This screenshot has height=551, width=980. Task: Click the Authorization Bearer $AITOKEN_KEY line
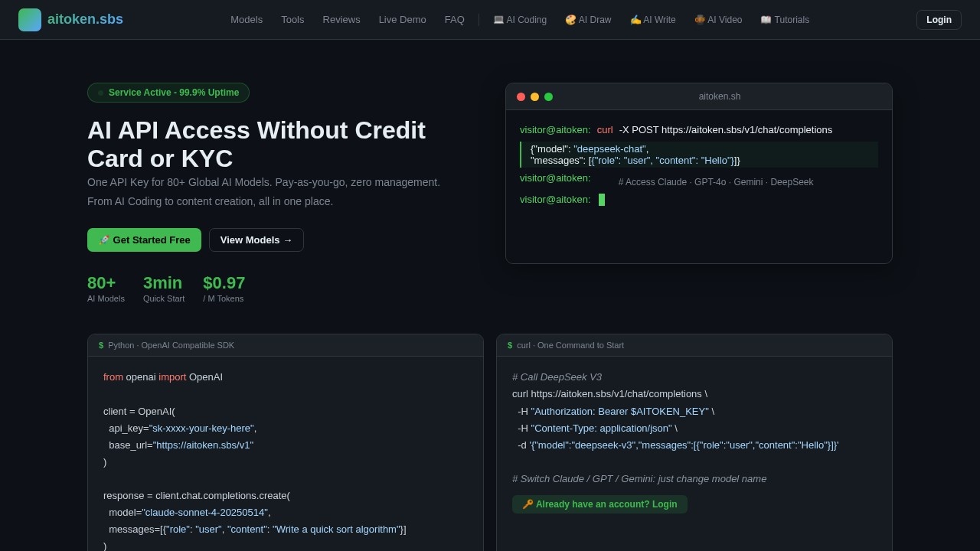pos(616,412)
